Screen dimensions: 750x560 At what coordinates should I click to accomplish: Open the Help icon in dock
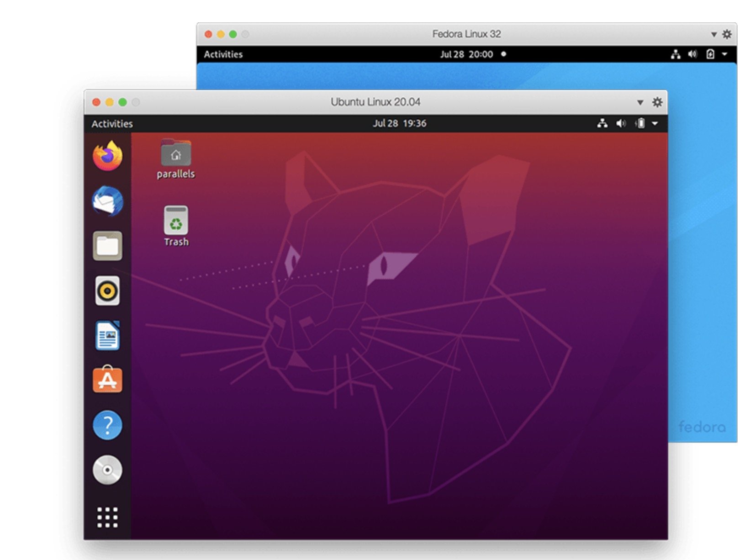coord(107,425)
